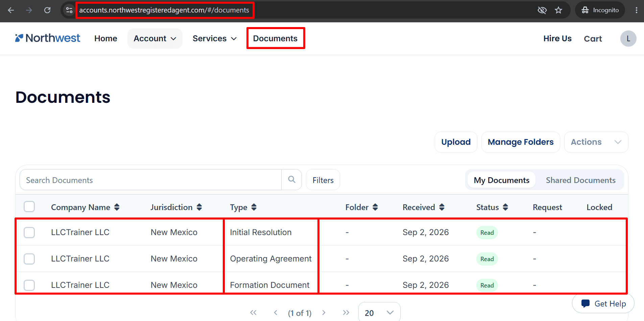
Task: Open the rows-per-page 20 dropdown
Action: [x=379, y=313]
